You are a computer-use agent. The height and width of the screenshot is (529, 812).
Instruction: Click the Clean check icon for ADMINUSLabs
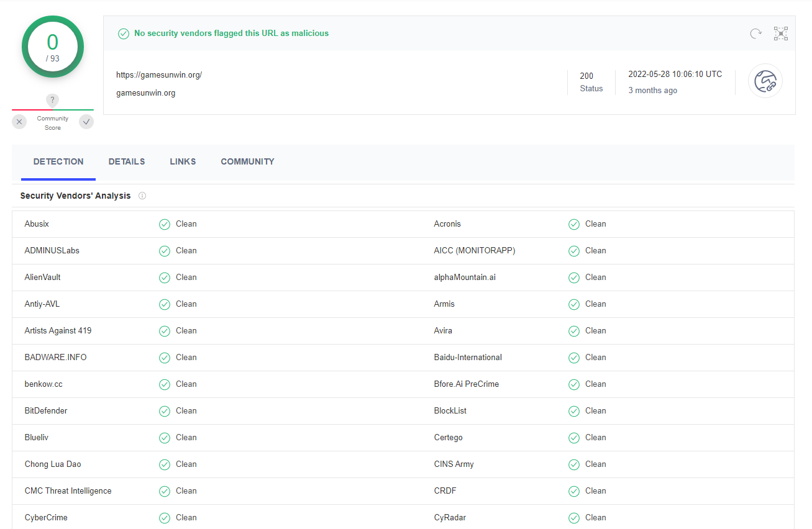165,251
